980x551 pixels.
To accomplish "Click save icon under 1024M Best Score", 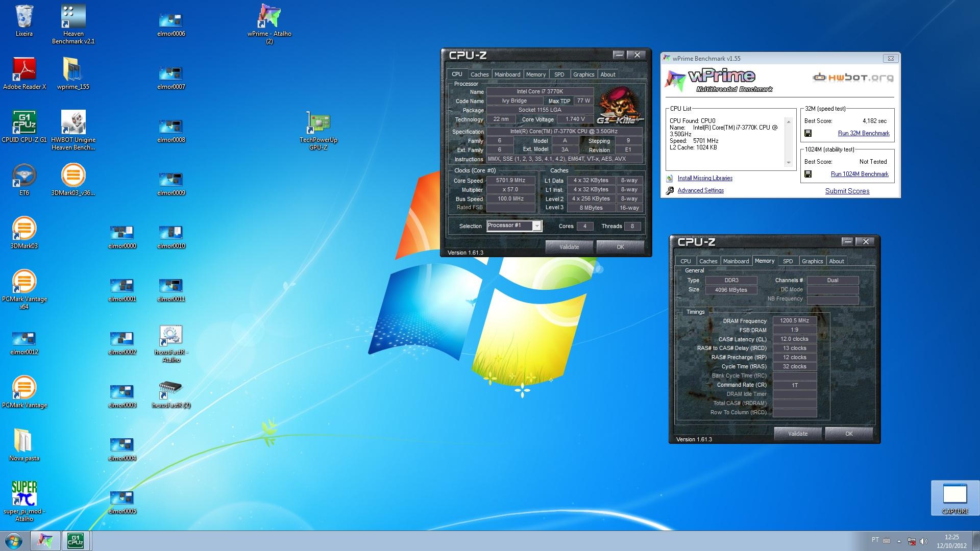I will (x=808, y=174).
